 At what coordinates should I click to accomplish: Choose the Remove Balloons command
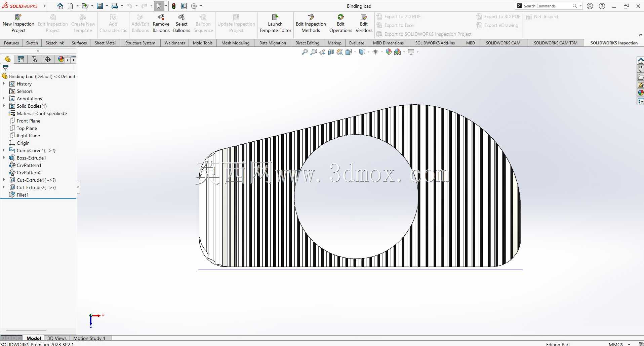161,23
